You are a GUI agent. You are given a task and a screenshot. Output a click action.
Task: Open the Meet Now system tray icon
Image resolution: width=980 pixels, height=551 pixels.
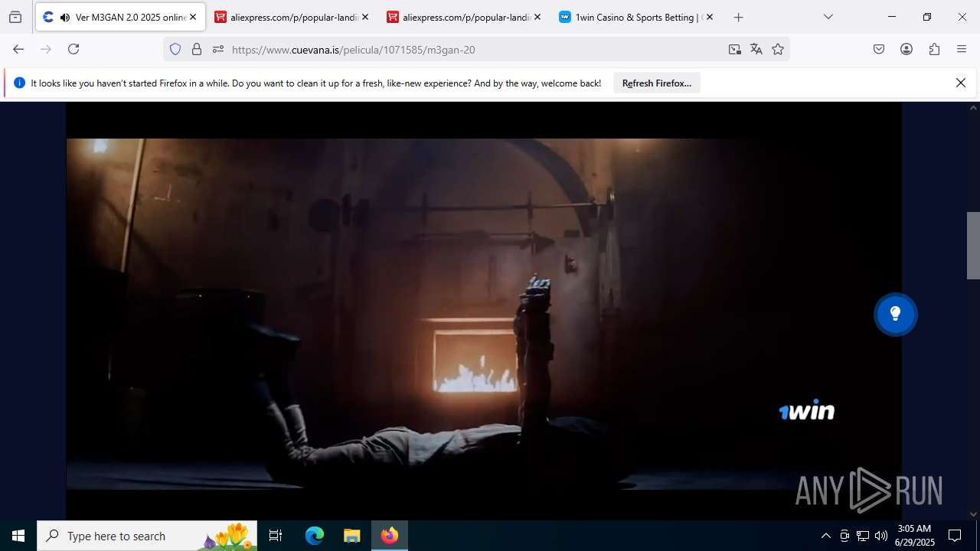(x=844, y=536)
